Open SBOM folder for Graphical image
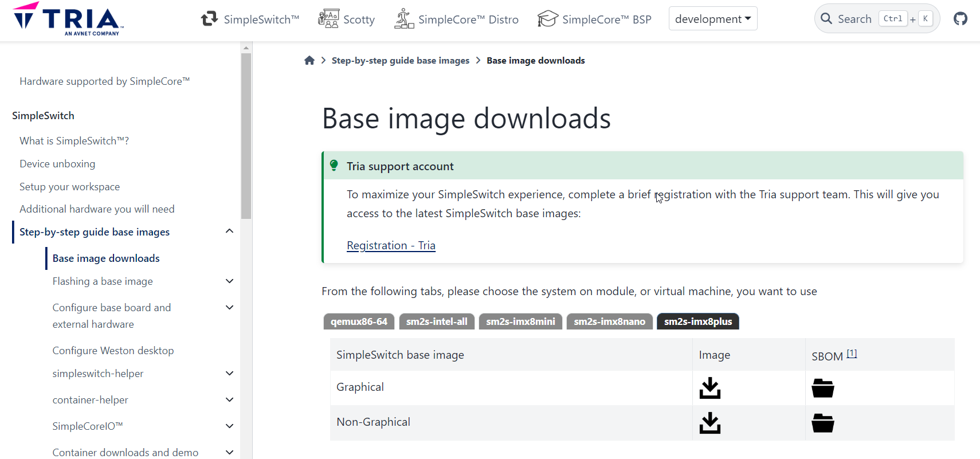The height and width of the screenshot is (459, 980). [823, 388]
